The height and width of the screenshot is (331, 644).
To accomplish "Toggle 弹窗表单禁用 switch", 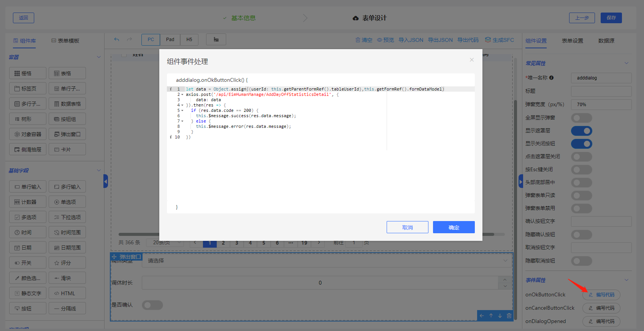I will (581, 208).
